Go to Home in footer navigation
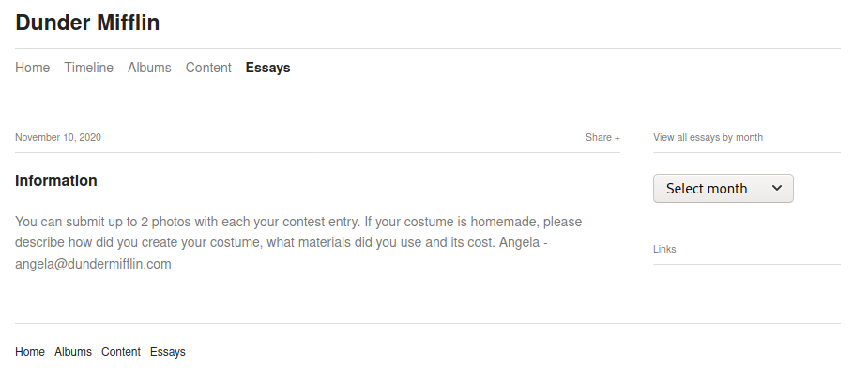Screen dimensions: 868x370 pos(30,352)
